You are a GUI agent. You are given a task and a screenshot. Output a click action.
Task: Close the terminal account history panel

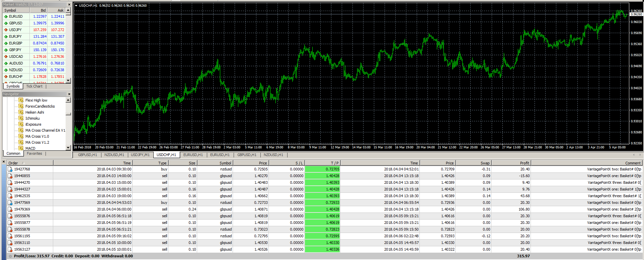[x=4, y=162]
